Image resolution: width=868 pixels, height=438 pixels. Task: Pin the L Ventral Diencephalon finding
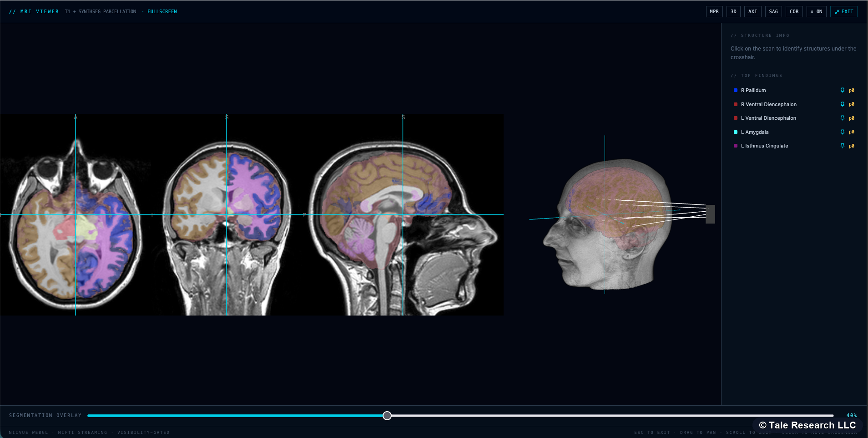[x=843, y=118]
